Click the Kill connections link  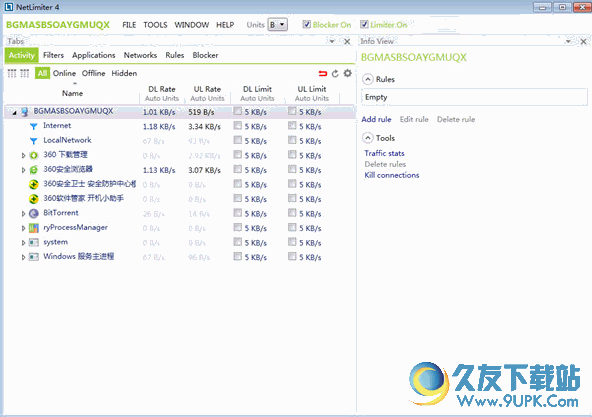click(x=392, y=175)
